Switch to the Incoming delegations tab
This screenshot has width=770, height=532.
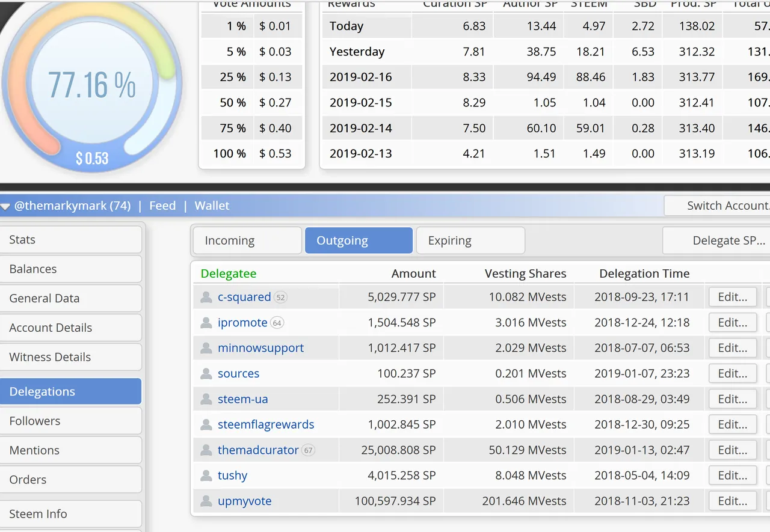[x=247, y=240]
